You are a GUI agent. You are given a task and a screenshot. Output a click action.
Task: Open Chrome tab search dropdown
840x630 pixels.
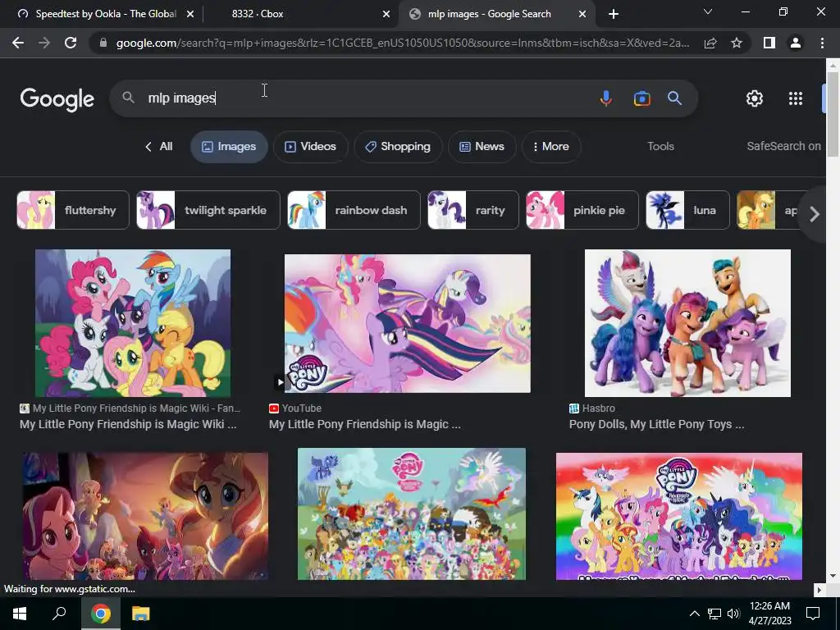(x=708, y=11)
